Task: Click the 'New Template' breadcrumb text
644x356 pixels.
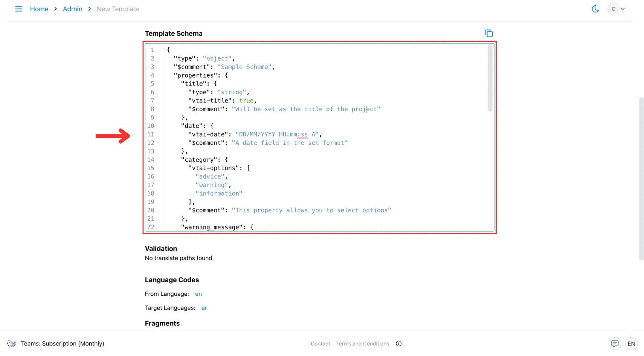Action: tap(118, 9)
